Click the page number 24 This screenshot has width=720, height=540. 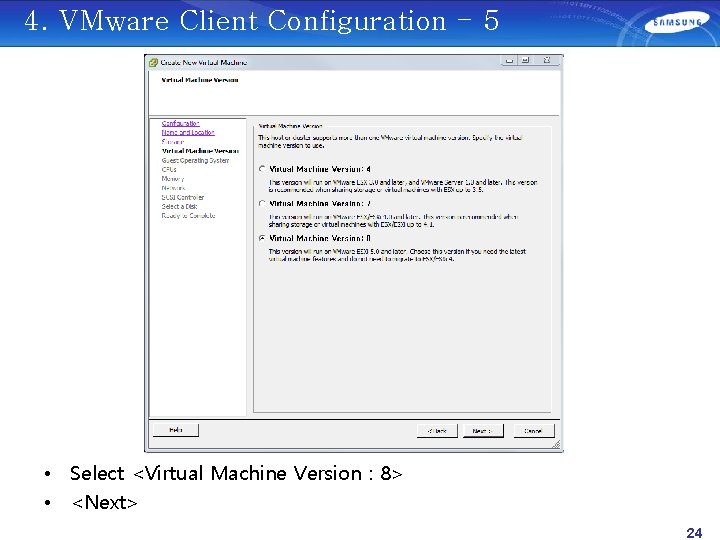click(694, 533)
